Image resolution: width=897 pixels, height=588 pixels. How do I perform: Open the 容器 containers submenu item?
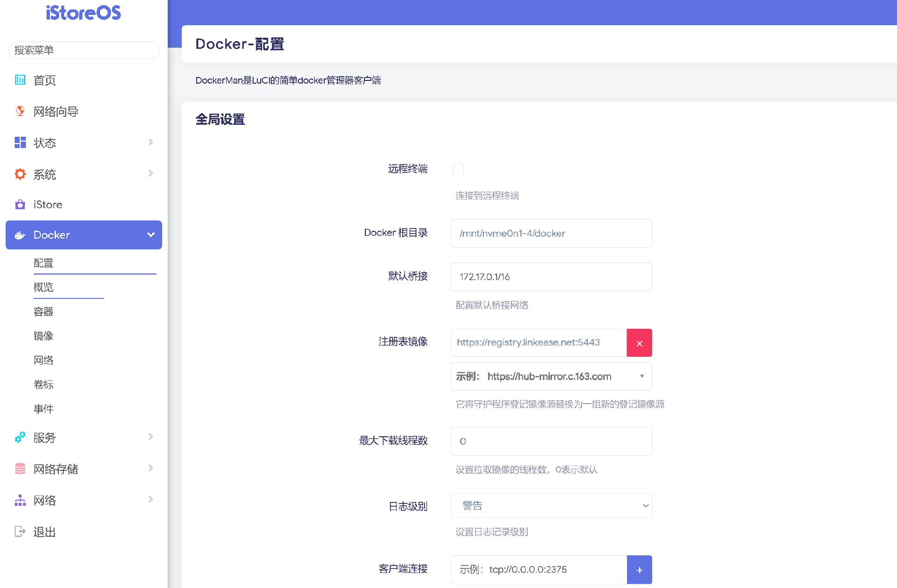(x=43, y=312)
